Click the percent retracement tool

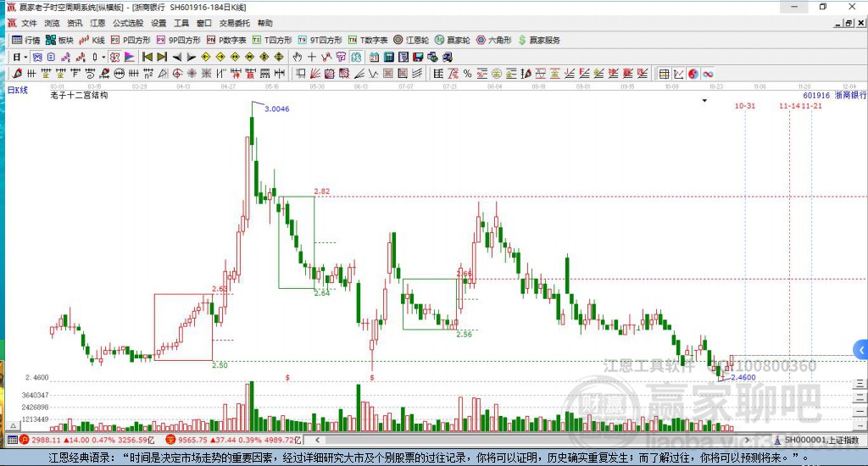(x=467, y=74)
